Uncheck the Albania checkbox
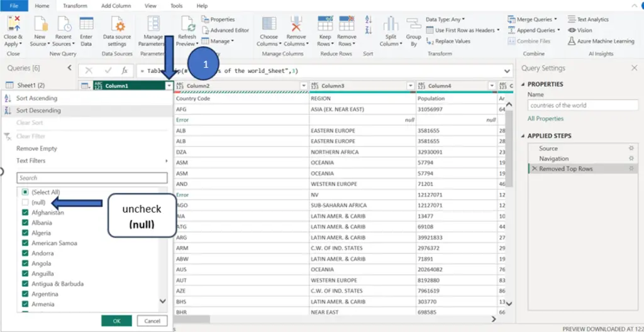Screen dimensions: 644x332 pos(25,223)
